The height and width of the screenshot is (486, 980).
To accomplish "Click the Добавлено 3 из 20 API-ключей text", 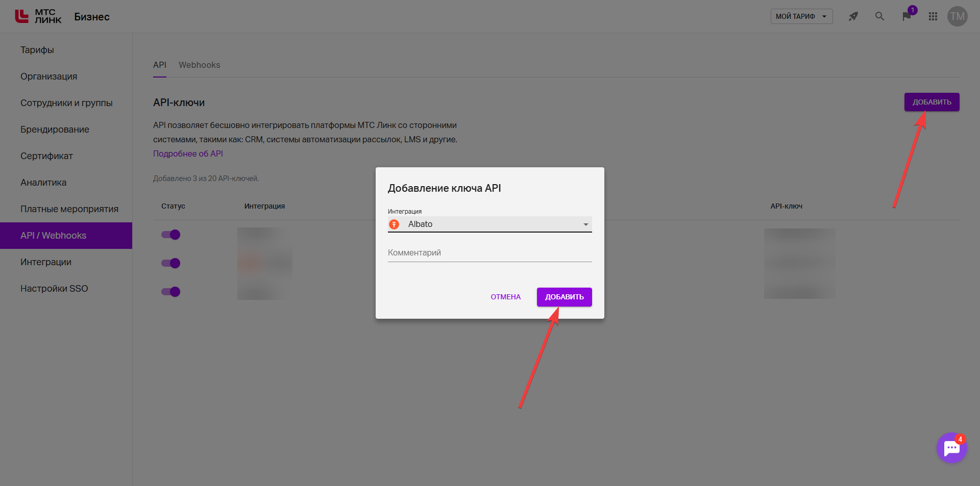I will pos(206,178).
